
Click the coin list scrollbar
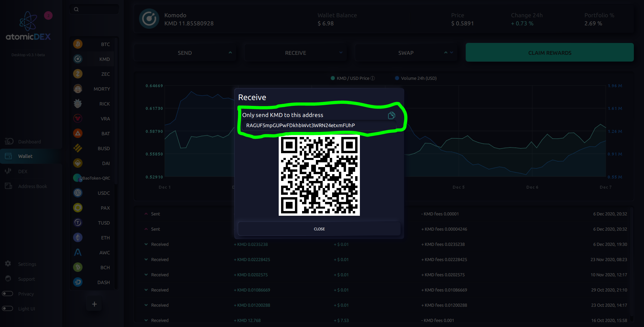116,112
